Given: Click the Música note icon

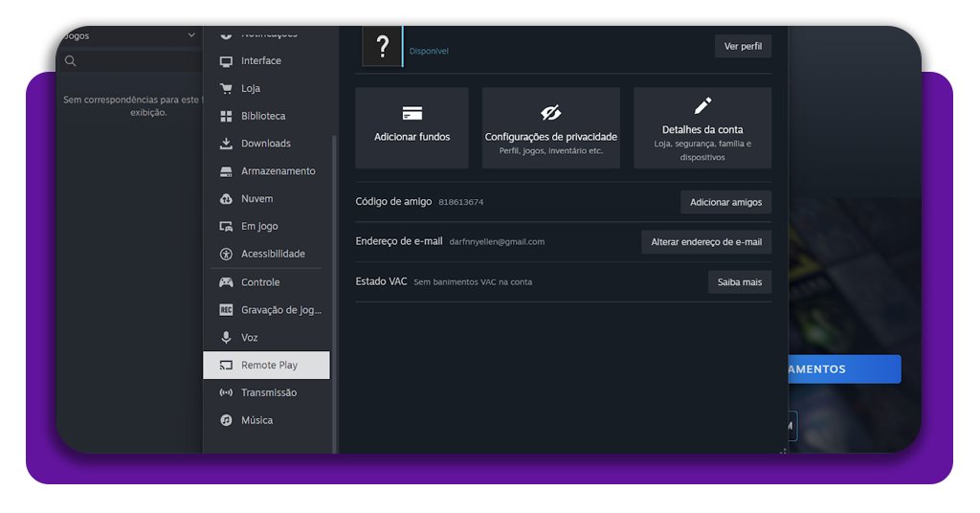Looking at the screenshot, I should [226, 420].
